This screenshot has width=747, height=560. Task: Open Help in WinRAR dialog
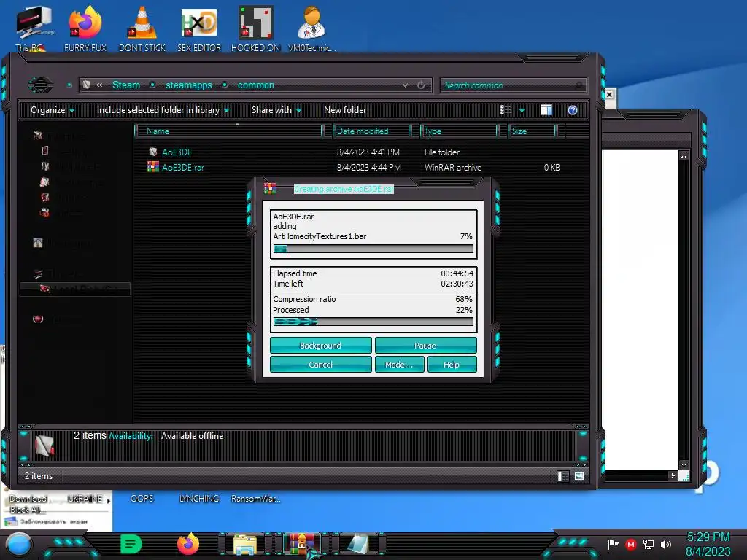pyautogui.click(x=452, y=365)
